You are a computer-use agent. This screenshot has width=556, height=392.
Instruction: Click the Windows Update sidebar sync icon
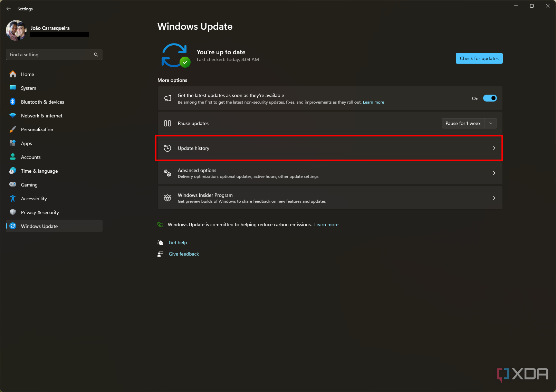click(x=13, y=226)
